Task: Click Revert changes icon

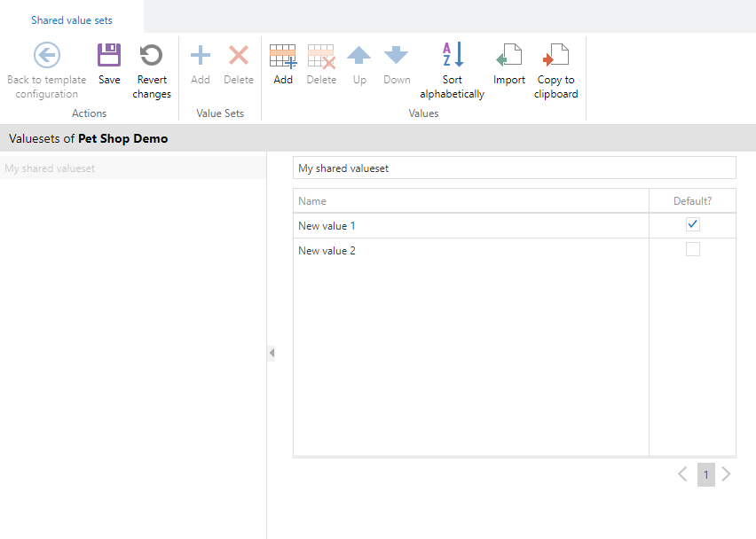Action: pyautogui.click(x=152, y=57)
